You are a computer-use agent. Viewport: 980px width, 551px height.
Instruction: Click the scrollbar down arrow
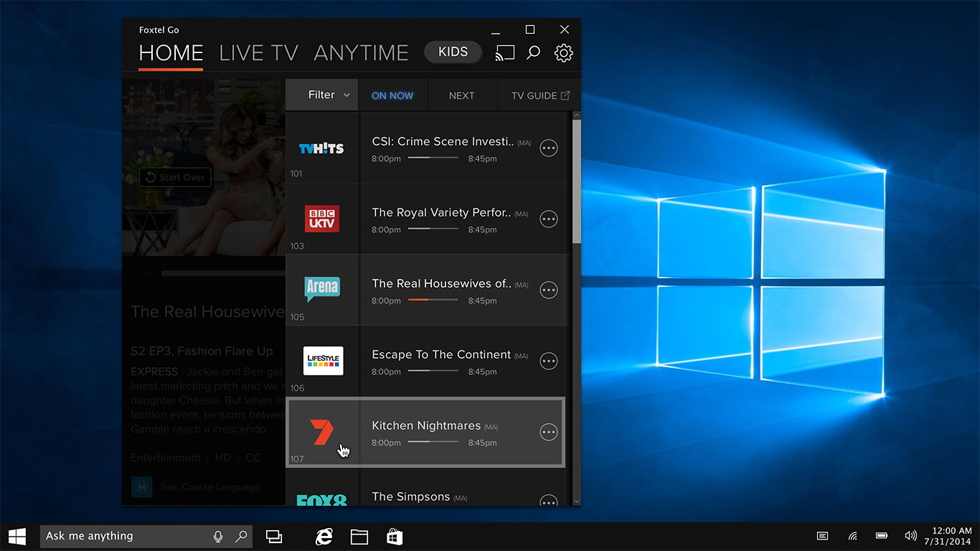pyautogui.click(x=576, y=501)
